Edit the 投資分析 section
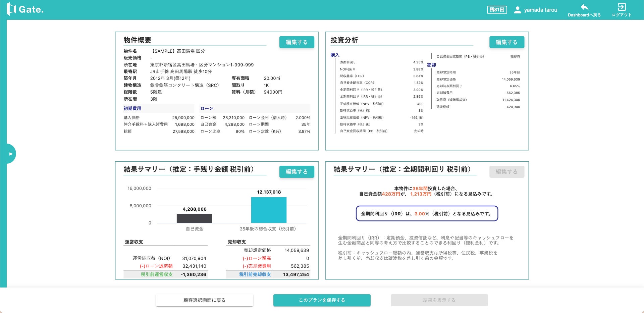The image size is (644, 313). point(506,42)
